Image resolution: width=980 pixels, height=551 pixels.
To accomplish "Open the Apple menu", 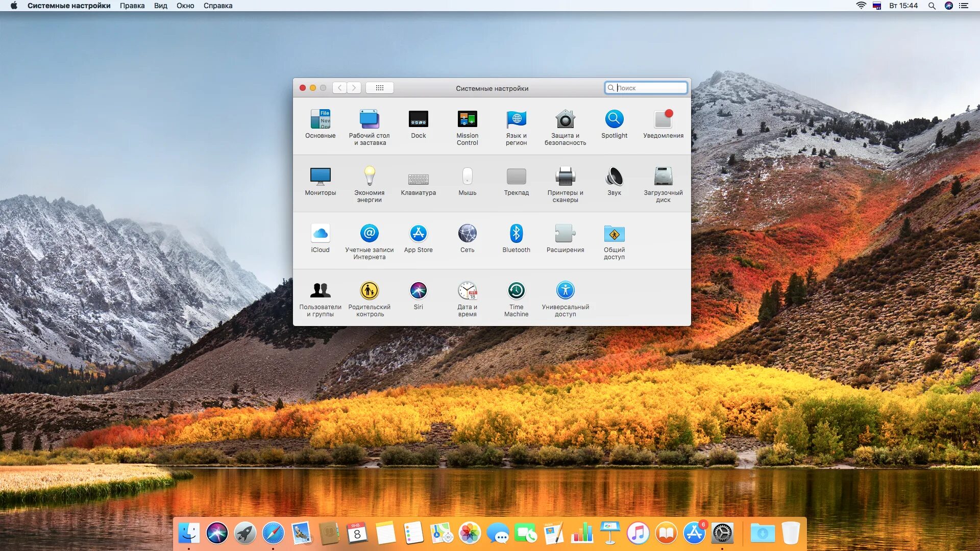I will 14,6.
